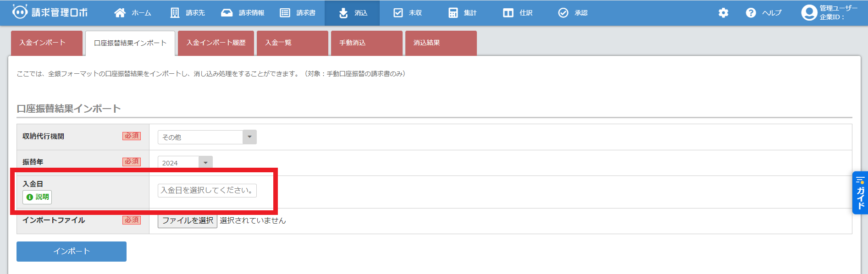
Task: Open 請求情報 in the top navigation
Action: tap(243, 13)
